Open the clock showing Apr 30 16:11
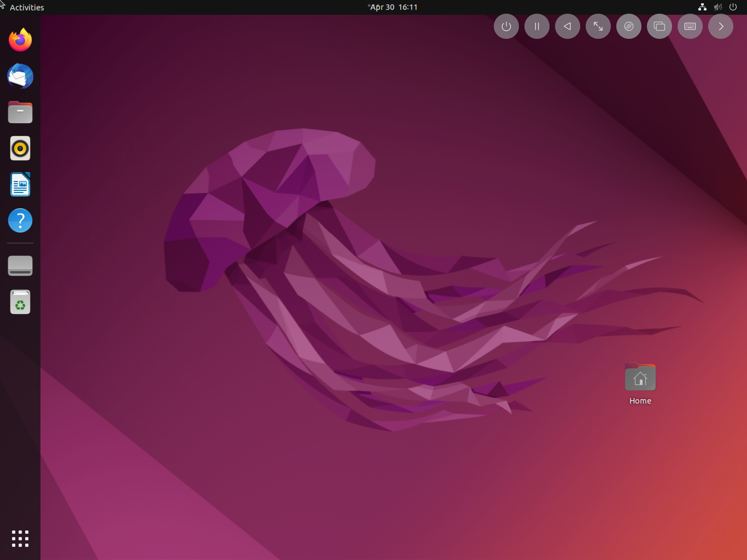Viewport: 747px width, 560px height. tap(393, 7)
